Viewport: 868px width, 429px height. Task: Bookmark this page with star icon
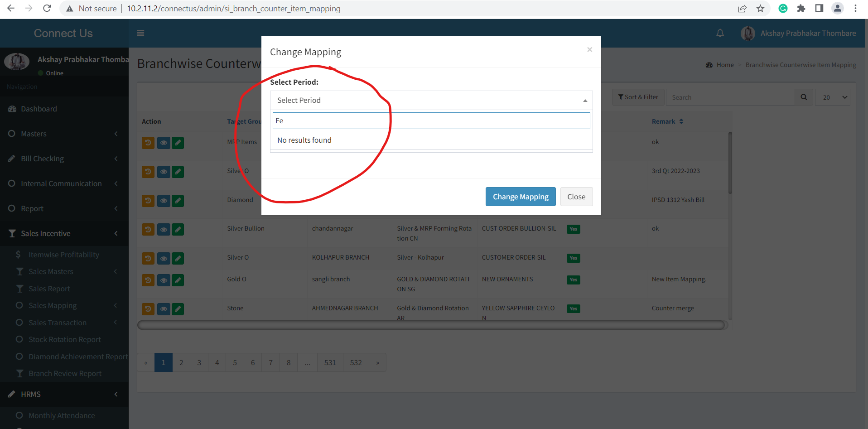pyautogui.click(x=760, y=8)
